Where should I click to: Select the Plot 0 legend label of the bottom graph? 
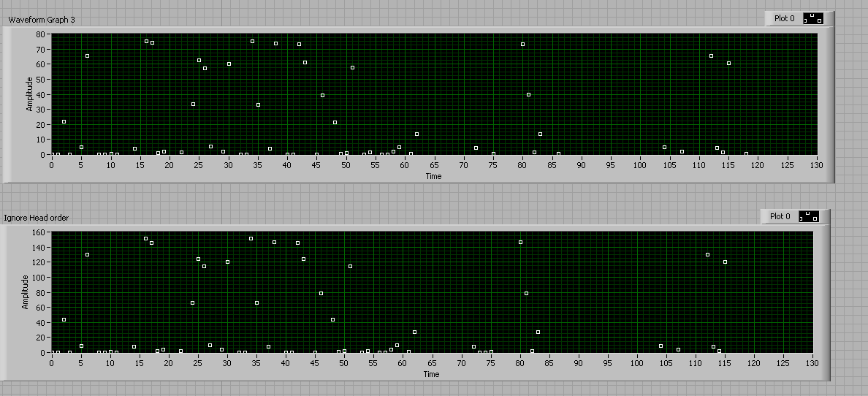[780, 216]
